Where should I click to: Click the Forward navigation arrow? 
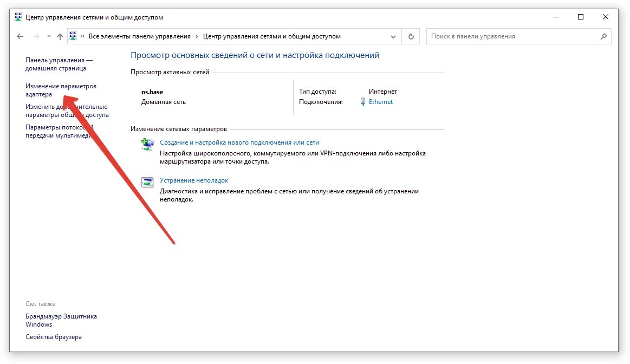tap(36, 37)
